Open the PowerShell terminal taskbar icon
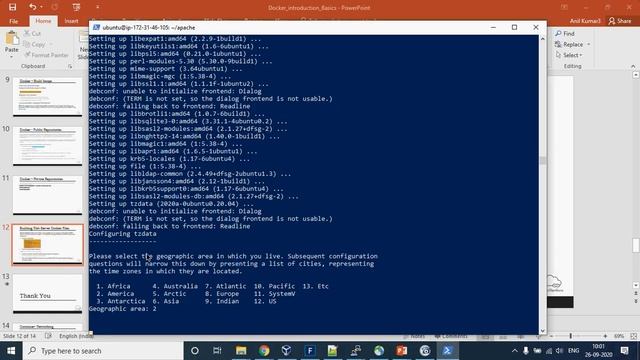This screenshot has width=640, height=360. tap(447, 351)
